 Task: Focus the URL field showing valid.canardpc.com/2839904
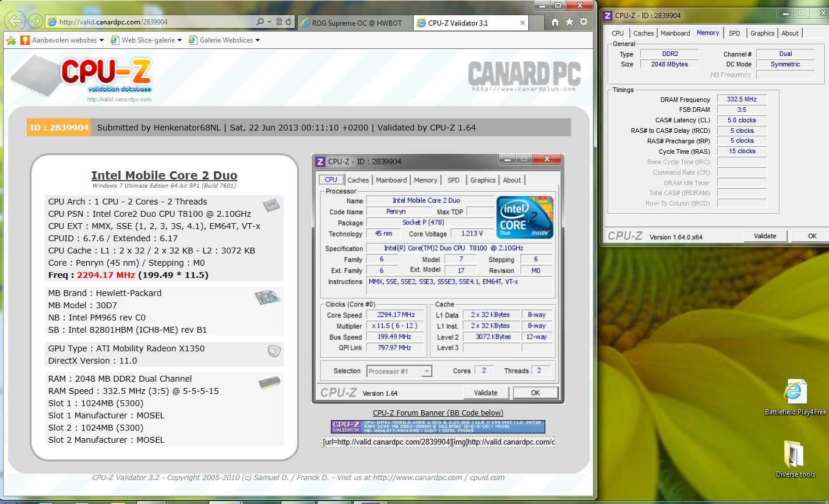151,22
